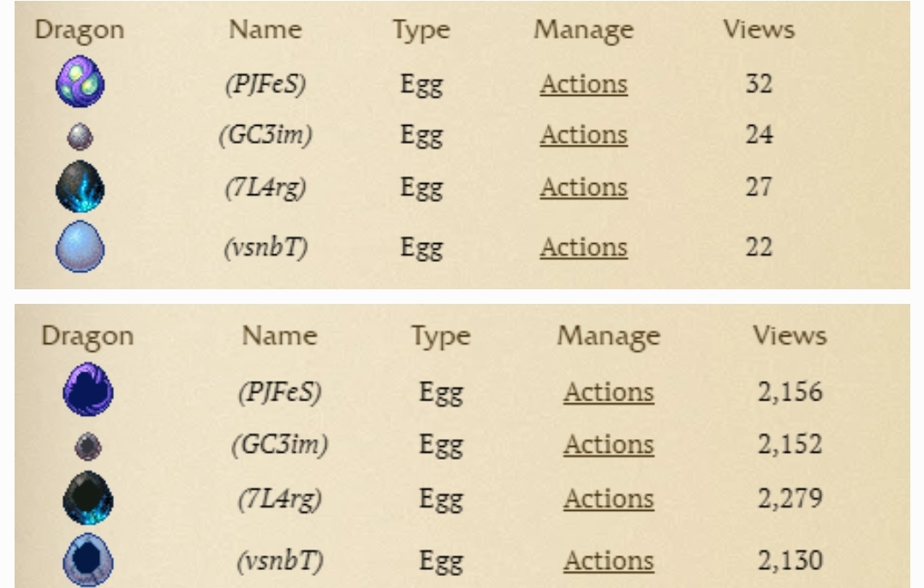This screenshot has height=588, width=924.
Task: Open Actions for the egg with 22 views
Action: tap(583, 247)
